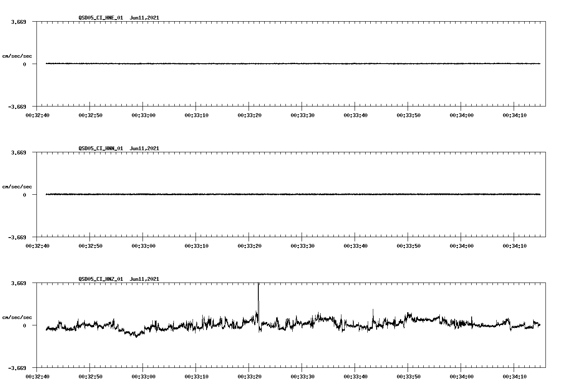
Task: Click the QSD05_CI_HNE_01 channel title
Action: [x=101, y=18]
